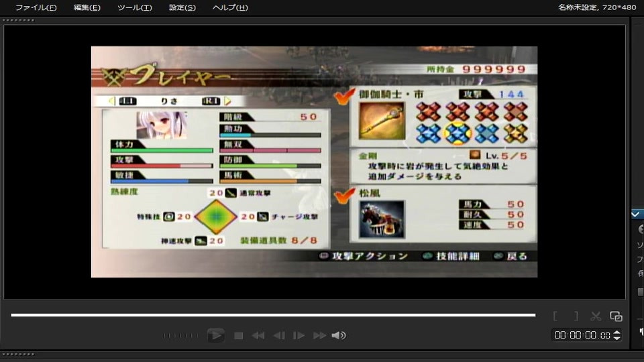Viewport: 644px width, 362px height.
Task: Click the fast rewind double-arrow button
Action: 258,336
